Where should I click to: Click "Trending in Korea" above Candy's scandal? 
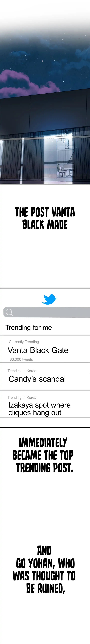pos(22,371)
